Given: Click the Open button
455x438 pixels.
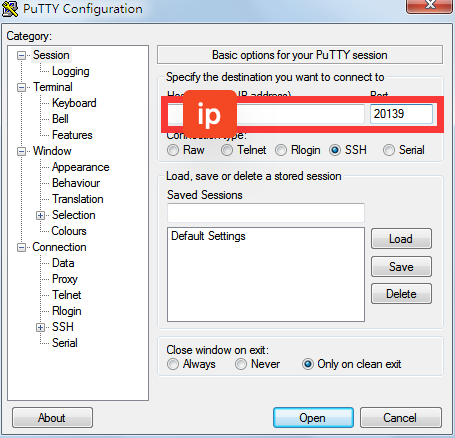Looking at the screenshot, I should tap(313, 417).
